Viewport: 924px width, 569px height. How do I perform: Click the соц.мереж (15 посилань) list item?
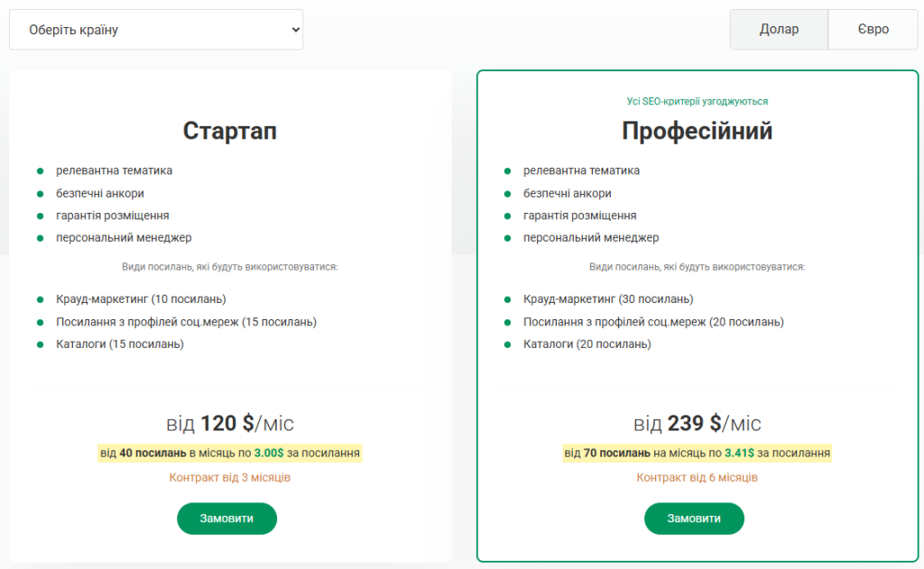pos(186,322)
